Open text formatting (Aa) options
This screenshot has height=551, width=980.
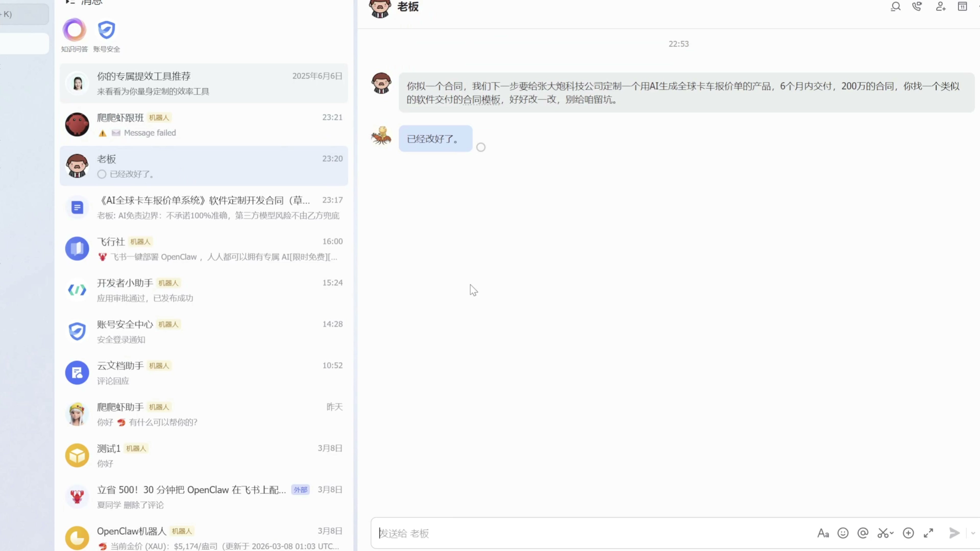tap(823, 533)
